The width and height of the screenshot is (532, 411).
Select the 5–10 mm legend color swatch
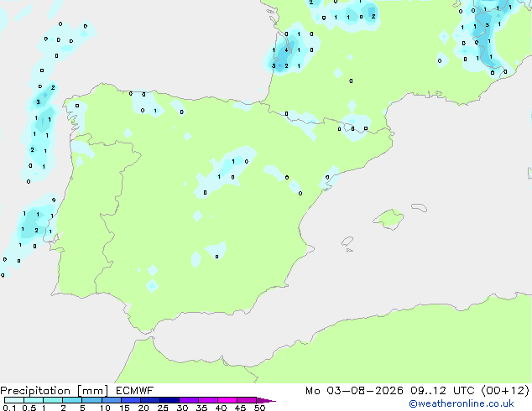[x=91, y=400]
